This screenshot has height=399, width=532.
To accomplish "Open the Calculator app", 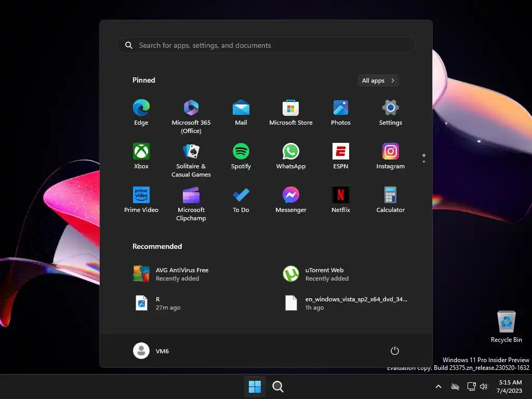I will click(x=391, y=200).
